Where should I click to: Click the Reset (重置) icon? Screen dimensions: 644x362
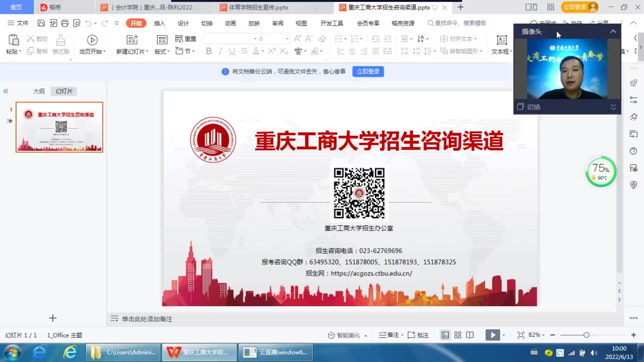186,39
